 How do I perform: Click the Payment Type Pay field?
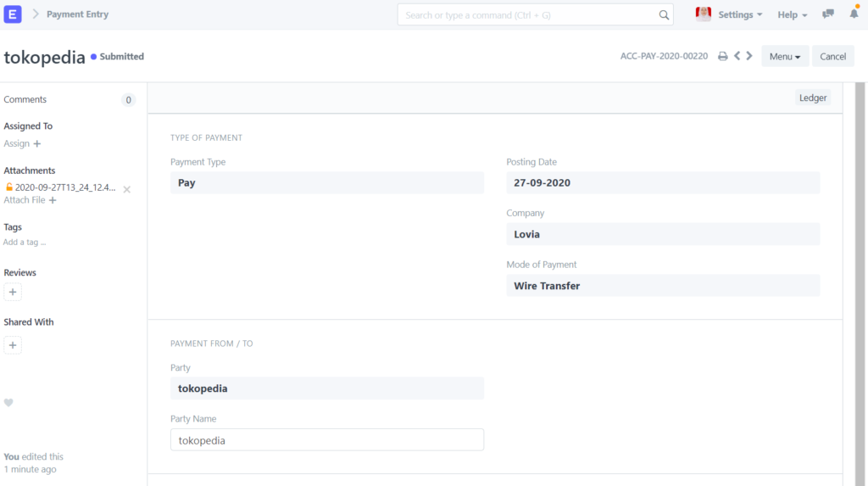pos(327,183)
